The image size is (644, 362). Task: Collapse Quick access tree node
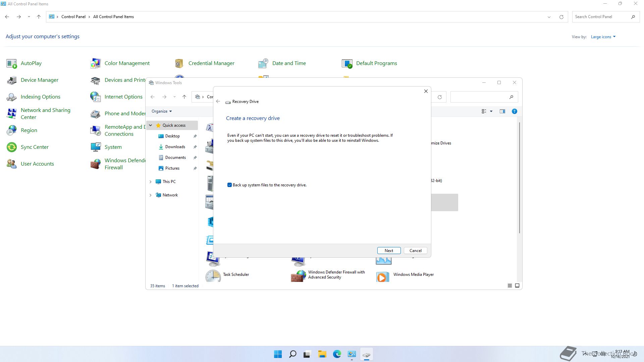150,125
